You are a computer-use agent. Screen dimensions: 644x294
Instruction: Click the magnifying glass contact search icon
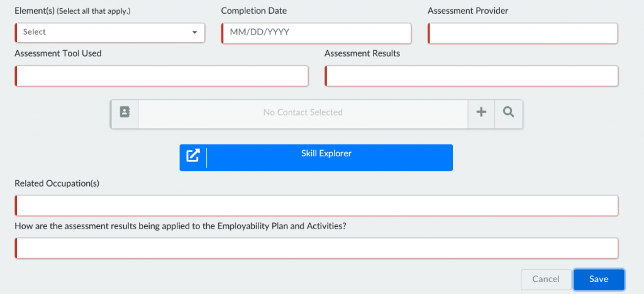pos(509,112)
